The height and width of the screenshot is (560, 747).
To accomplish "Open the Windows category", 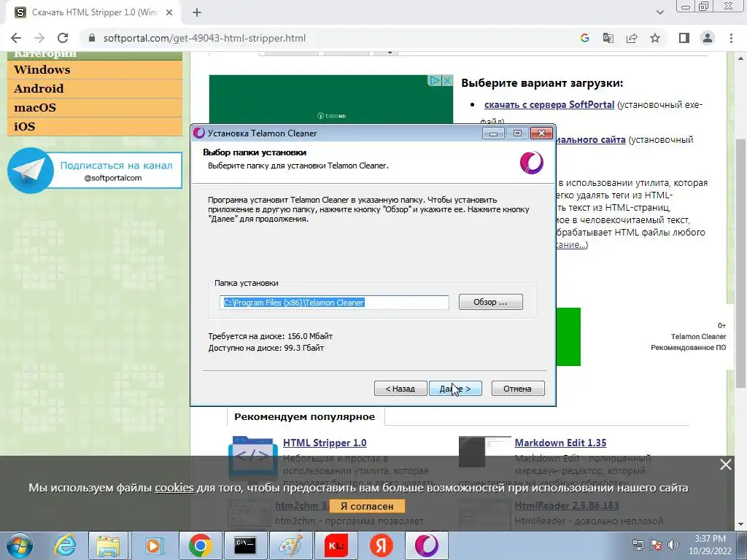I will coord(95,69).
